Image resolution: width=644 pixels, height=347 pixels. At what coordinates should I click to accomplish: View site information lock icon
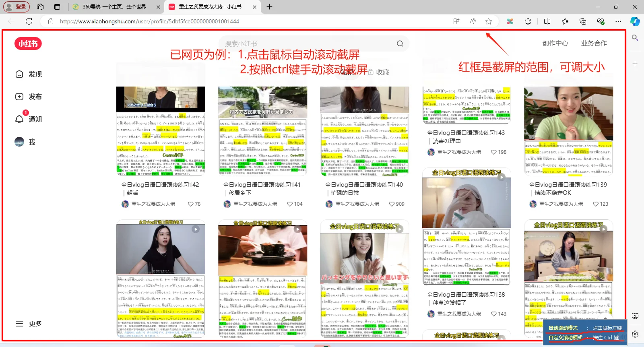[x=51, y=21]
